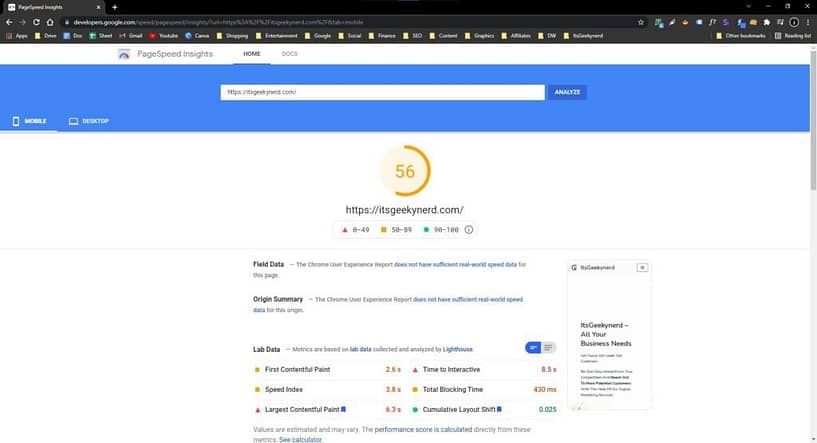Open the tab search chevron
Screen dimensions: 817x443
[x=748, y=7]
